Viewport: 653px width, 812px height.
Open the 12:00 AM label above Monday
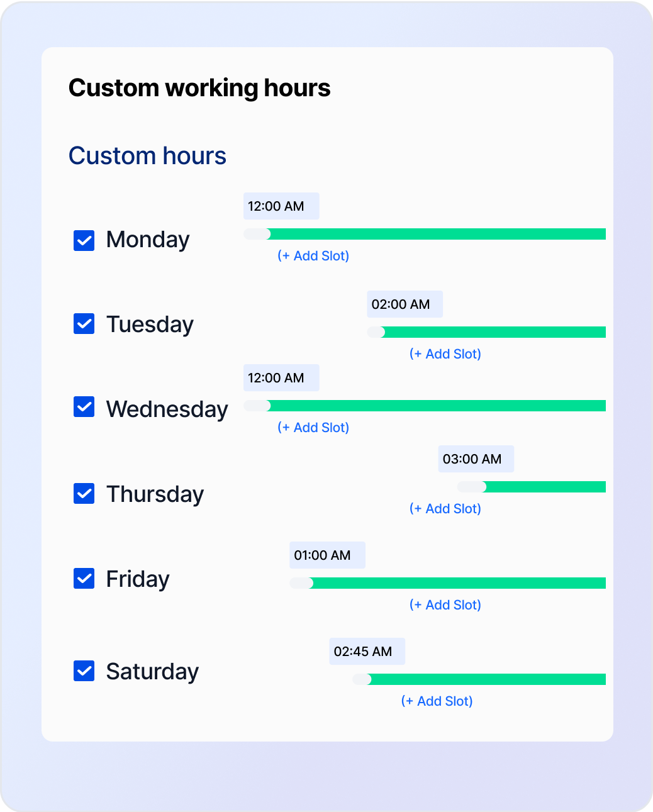[x=281, y=206]
